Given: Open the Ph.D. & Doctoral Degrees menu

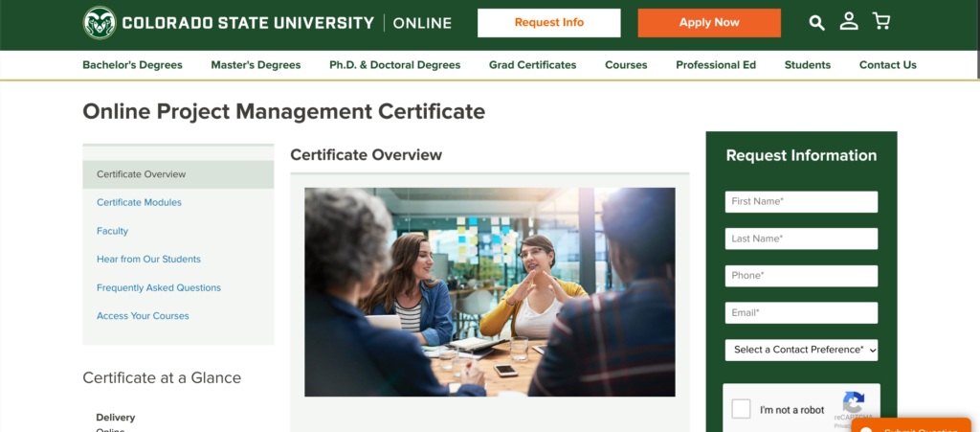Looking at the screenshot, I should pos(394,65).
